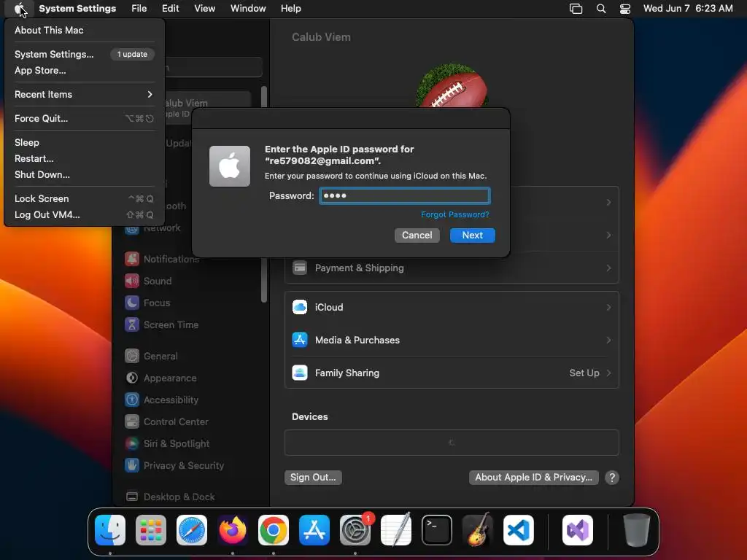Open Spotlight search in menu bar

coord(601,9)
